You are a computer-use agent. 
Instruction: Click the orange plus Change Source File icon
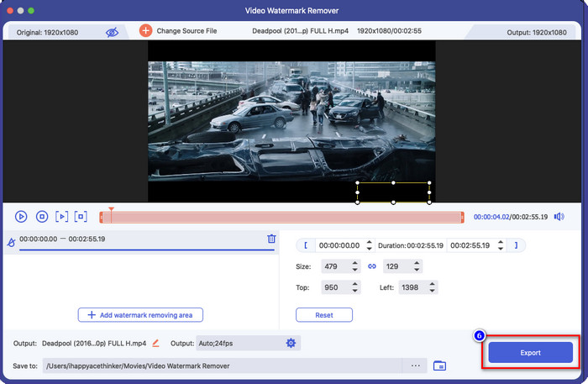point(145,31)
